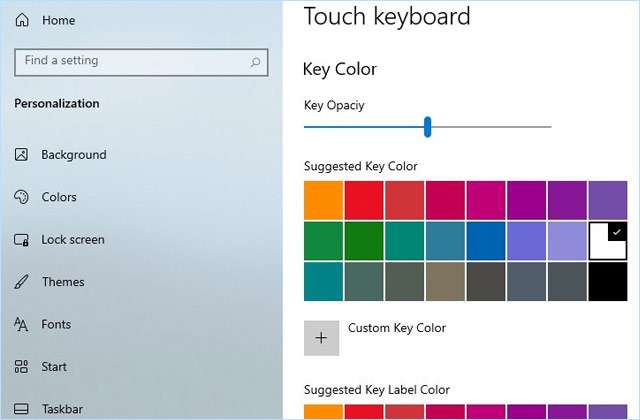The image size is (640, 420).
Task: Click the Custom Key Color label
Action: 396,328
